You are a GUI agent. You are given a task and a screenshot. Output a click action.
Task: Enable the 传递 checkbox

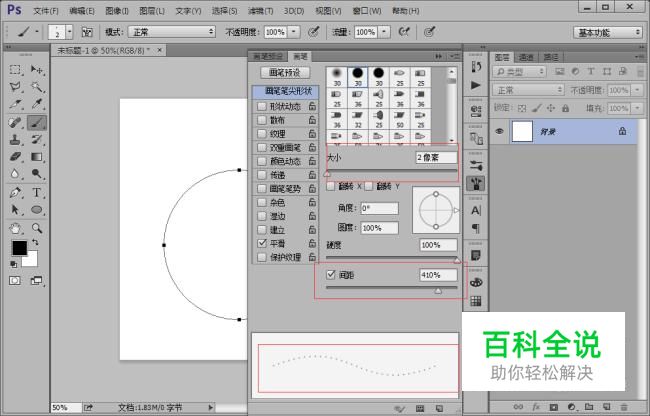tap(262, 175)
